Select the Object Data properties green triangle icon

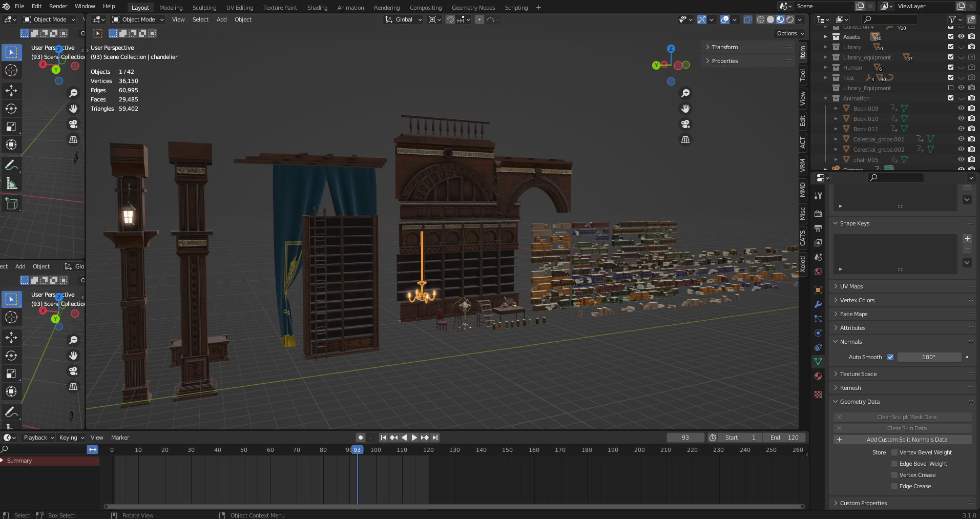click(818, 362)
